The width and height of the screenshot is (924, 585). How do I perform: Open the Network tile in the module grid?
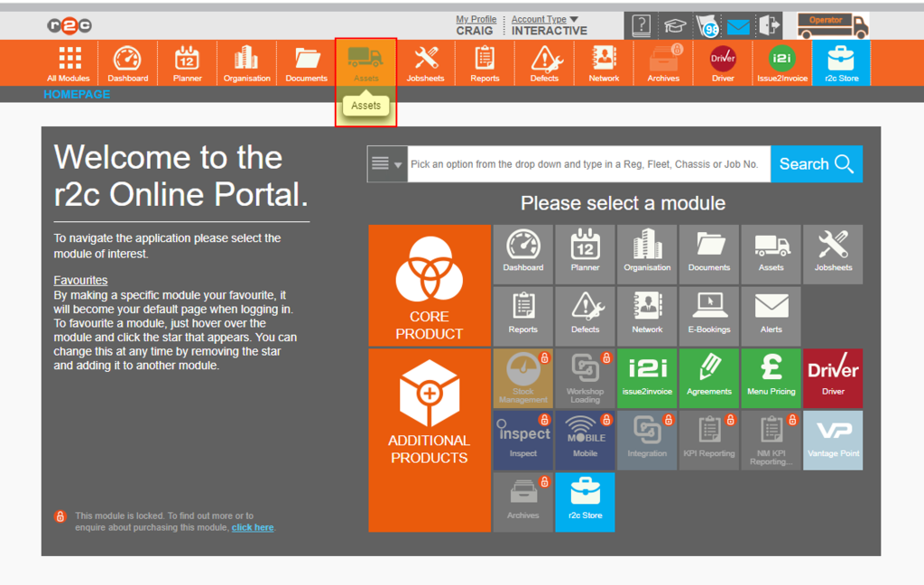[647, 316]
